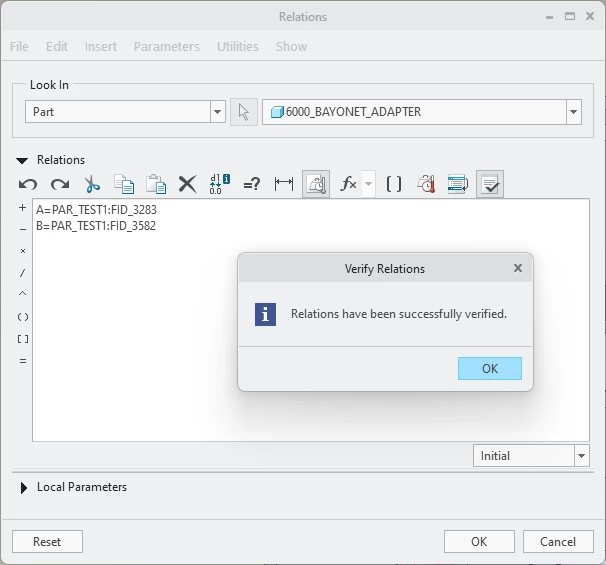This screenshot has width=606, height=565.
Task: Open the Insert menu
Action: (101, 46)
